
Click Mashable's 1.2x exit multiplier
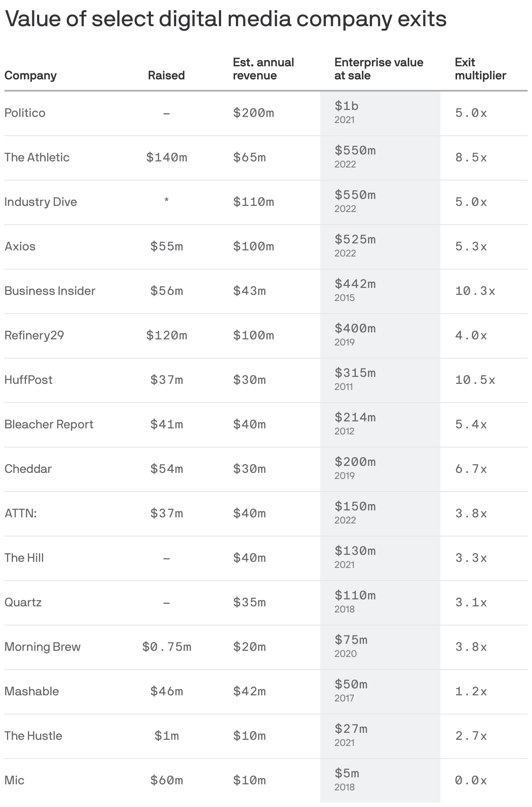[471, 691]
